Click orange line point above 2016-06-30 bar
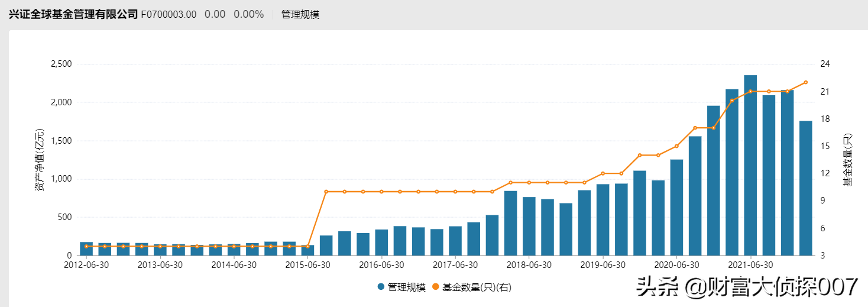Image resolution: width=868 pixels, height=307 pixels. [x=381, y=192]
